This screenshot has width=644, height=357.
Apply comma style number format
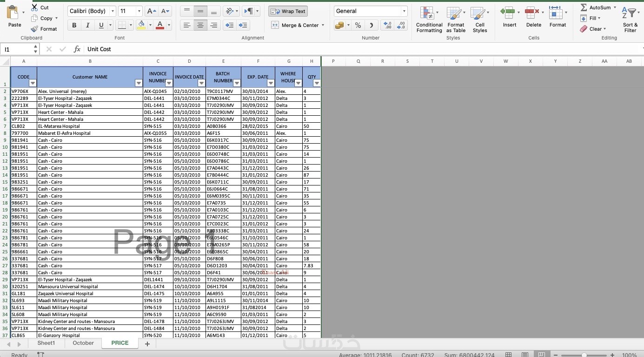click(371, 25)
